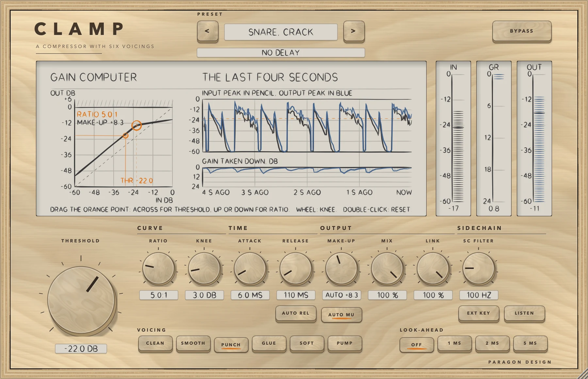This screenshot has width=588, height=379.
Task: Click the ATTACK knob
Action: point(250,269)
